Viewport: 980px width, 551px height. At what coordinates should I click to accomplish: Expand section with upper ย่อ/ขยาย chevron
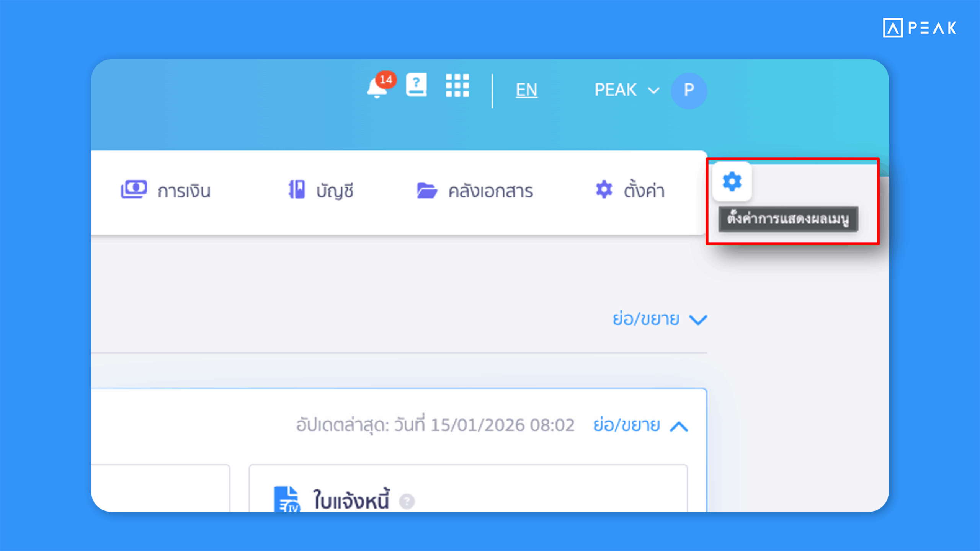[698, 320]
